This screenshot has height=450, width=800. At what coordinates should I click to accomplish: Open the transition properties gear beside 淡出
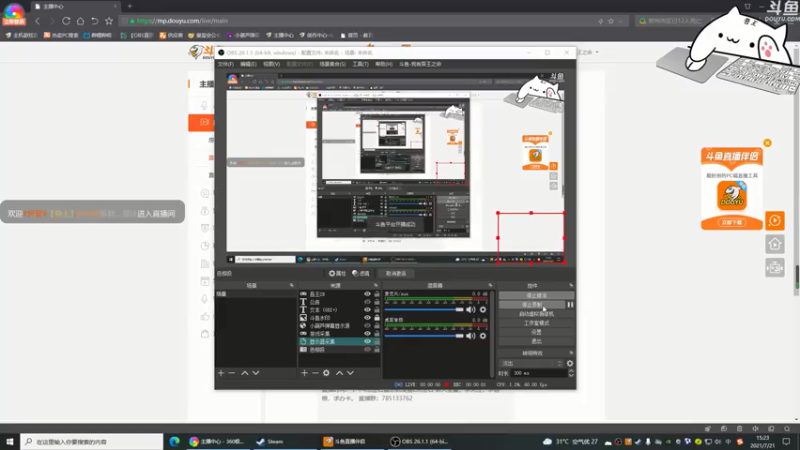(570, 363)
